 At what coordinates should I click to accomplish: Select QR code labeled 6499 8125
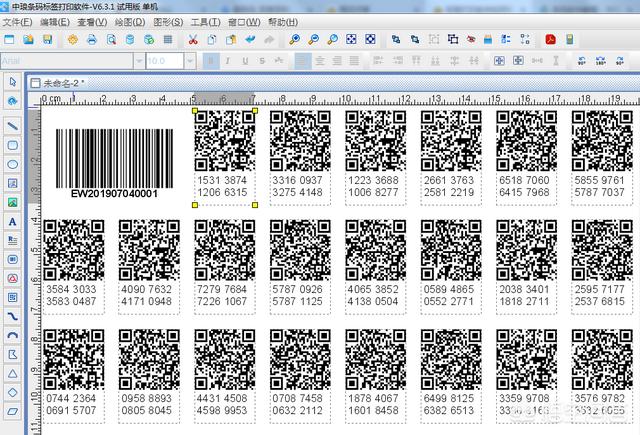click(451, 360)
